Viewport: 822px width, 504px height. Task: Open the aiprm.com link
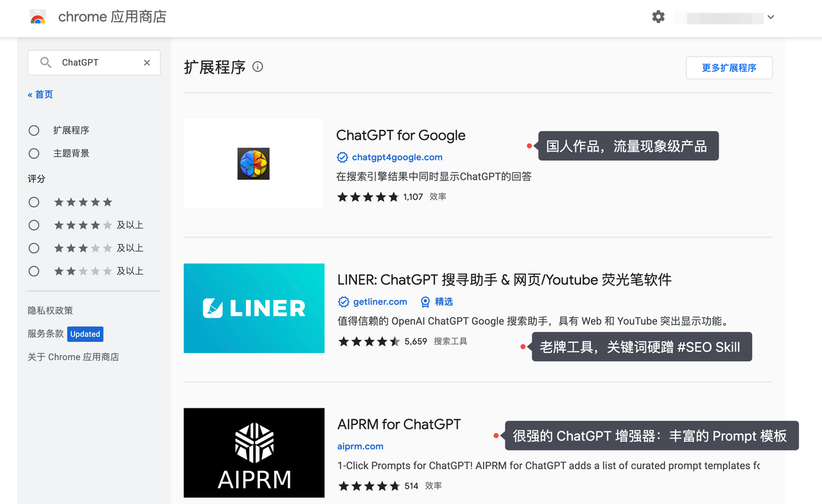pos(360,446)
